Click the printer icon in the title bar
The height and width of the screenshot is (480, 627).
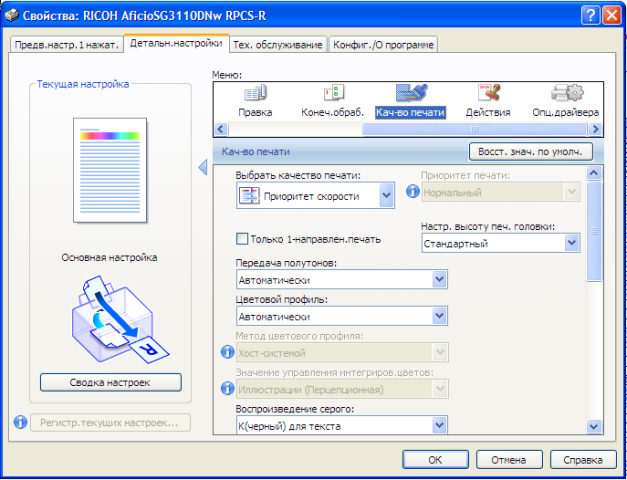coord(12,16)
